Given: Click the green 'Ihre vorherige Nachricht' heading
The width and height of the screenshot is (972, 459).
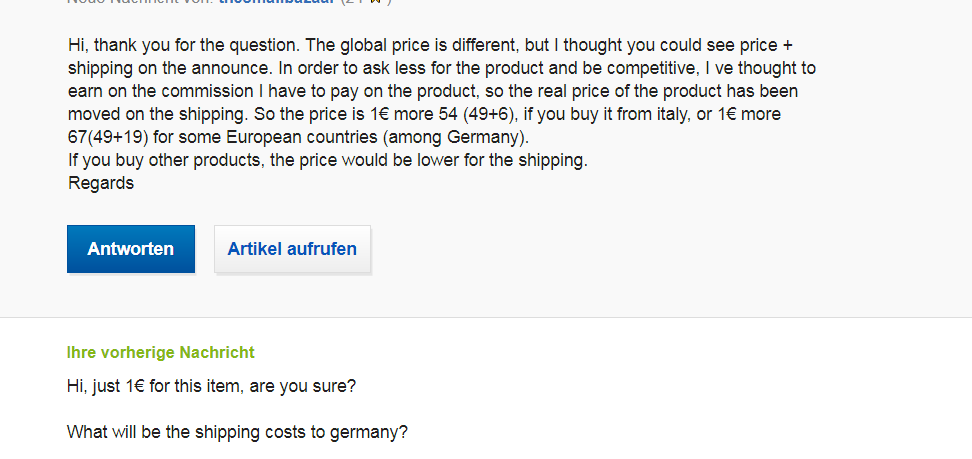Looking at the screenshot, I should point(160,352).
